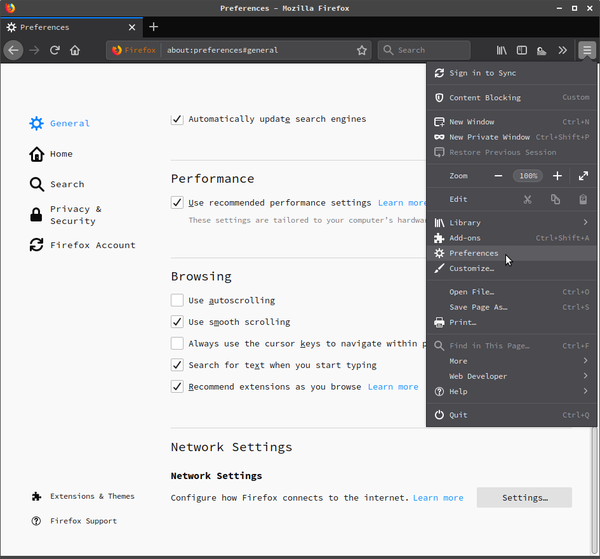The width and height of the screenshot is (600, 559).
Task: Open Firefox Support link
Action: pos(74,521)
